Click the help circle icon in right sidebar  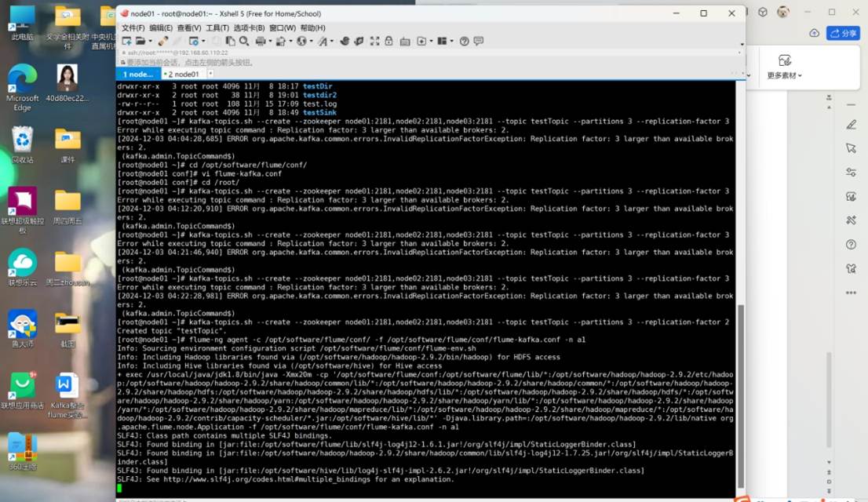pyautogui.click(x=851, y=244)
